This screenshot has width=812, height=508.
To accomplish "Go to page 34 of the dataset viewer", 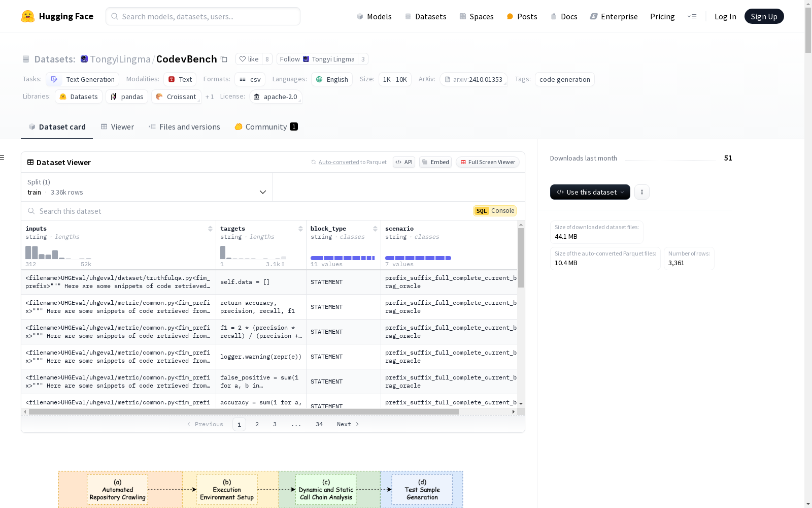I will (x=319, y=424).
